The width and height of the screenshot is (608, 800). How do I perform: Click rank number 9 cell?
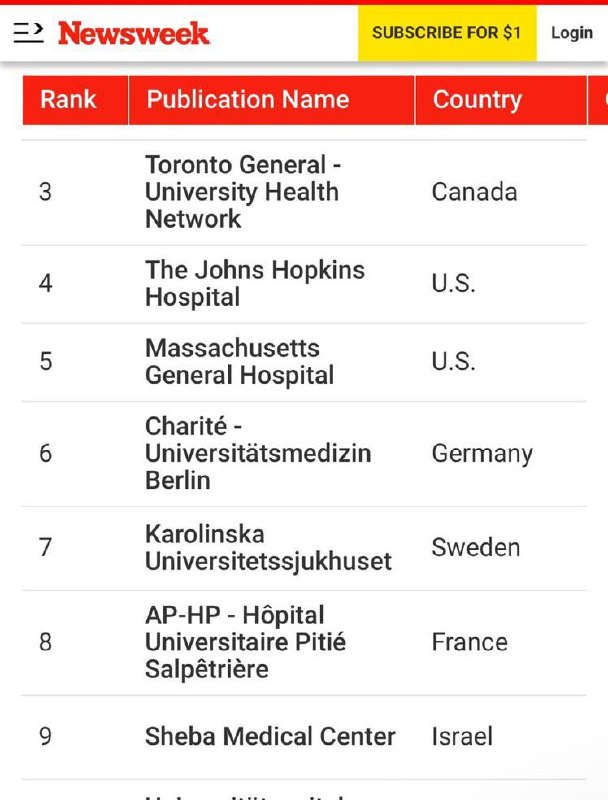tap(45, 736)
